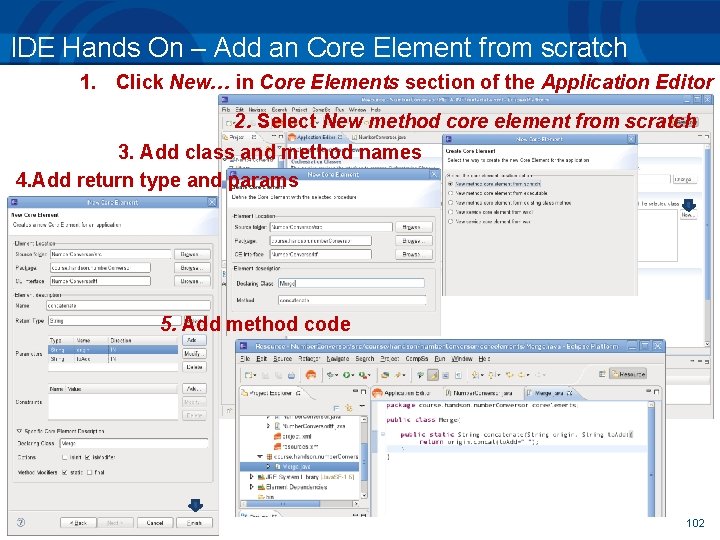Click the Project Explorer horizontal scrollbar

pos(300,504)
